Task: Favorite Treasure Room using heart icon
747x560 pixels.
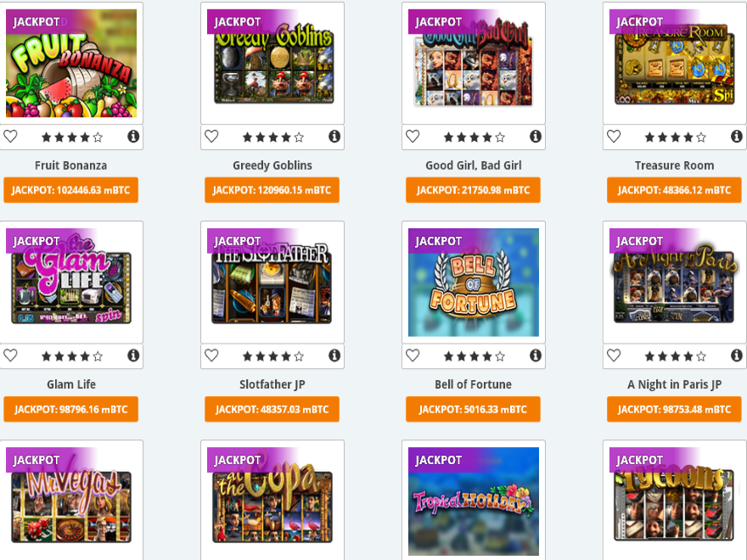Action: pyautogui.click(x=614, y=137)
